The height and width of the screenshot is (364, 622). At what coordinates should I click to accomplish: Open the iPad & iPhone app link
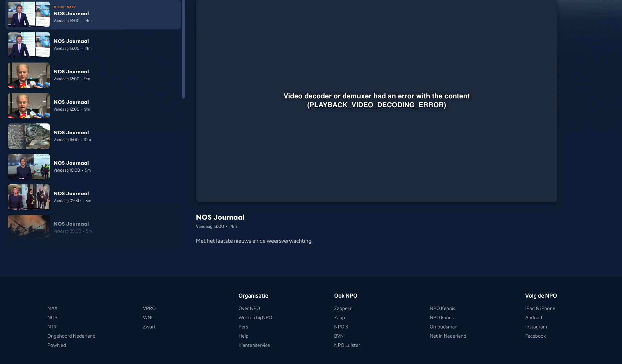540,308
